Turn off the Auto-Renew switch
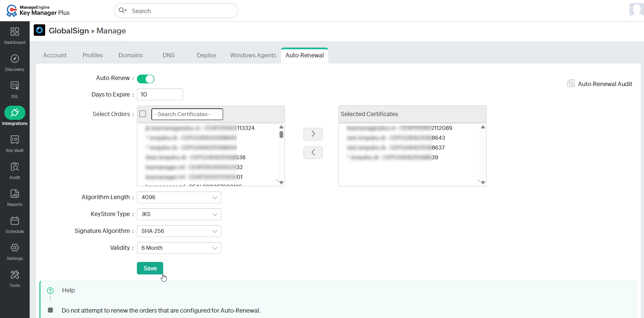 coord(146,79)
